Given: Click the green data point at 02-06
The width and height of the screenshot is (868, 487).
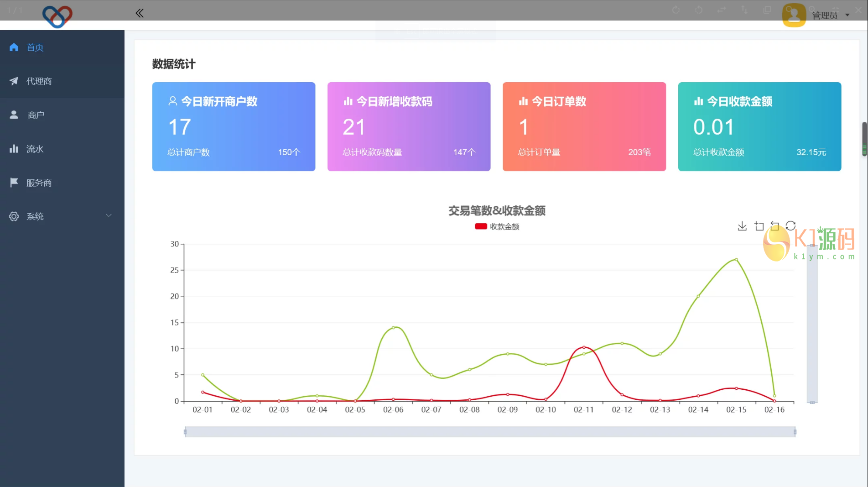Looking at the screenshot, I should tap(393, 328).
